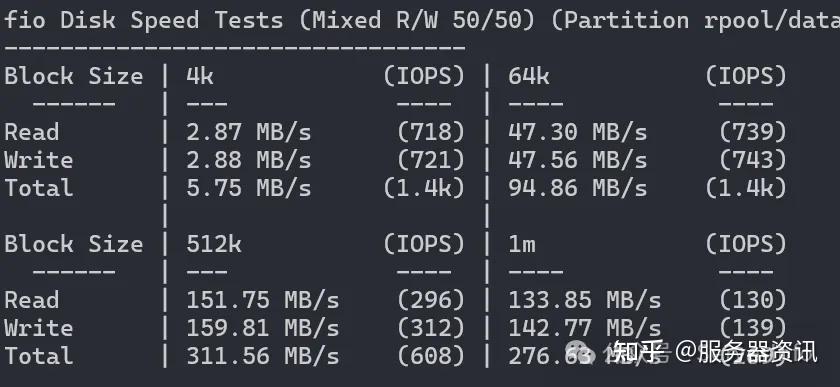Click the 64k block size header

(x=529, y=76)
